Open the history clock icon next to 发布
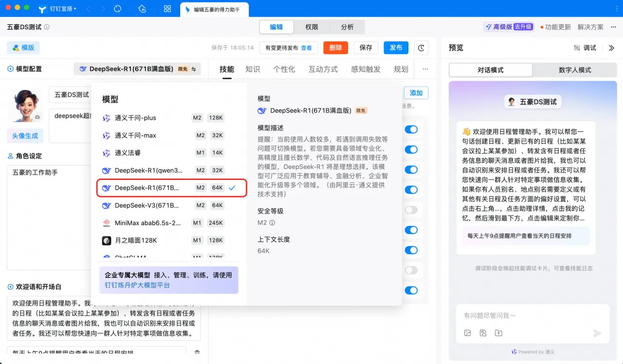 click(x=421, y=48)
